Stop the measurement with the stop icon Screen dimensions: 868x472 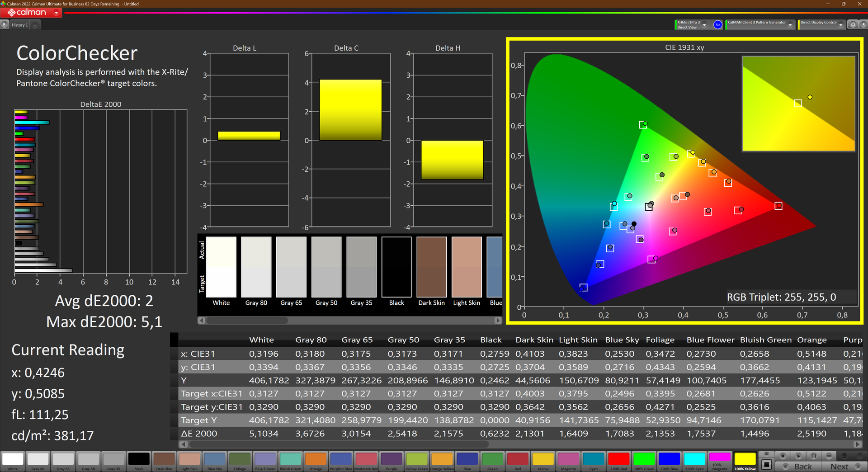click(783, 456)
